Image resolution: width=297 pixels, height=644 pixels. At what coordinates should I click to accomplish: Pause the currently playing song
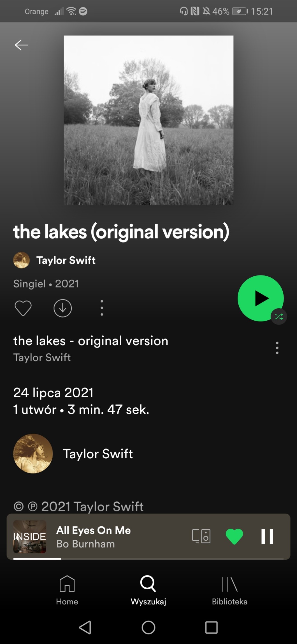[x=267, y=536]
